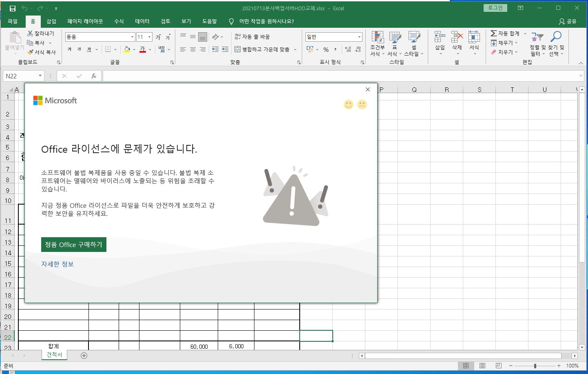Click the accounting number format icon

coord(310,49)
